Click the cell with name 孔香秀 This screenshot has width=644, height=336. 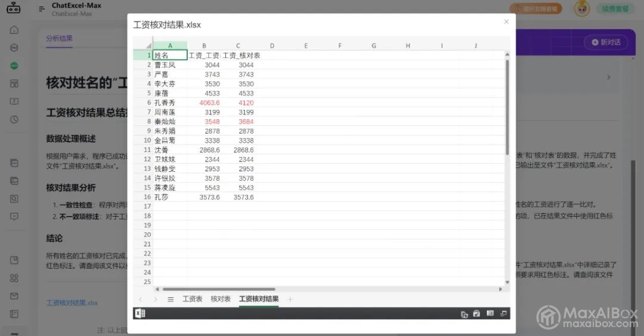click(x=170, y=103)
